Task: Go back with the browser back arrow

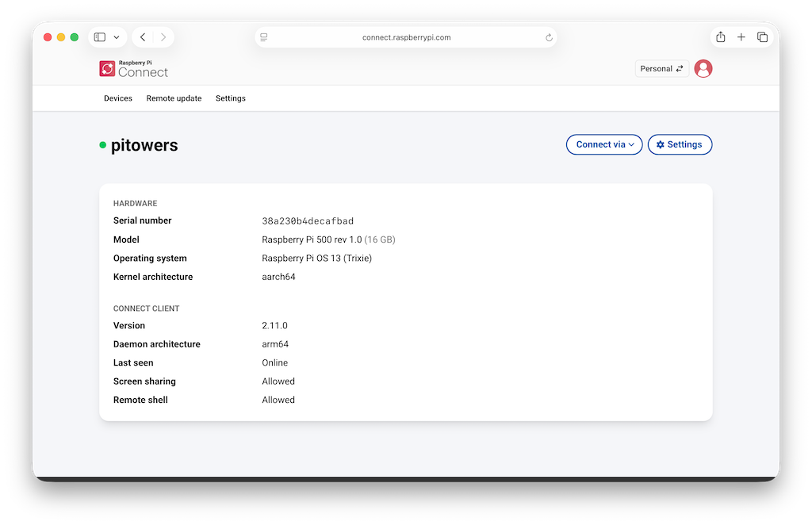Action: (143, 37)
